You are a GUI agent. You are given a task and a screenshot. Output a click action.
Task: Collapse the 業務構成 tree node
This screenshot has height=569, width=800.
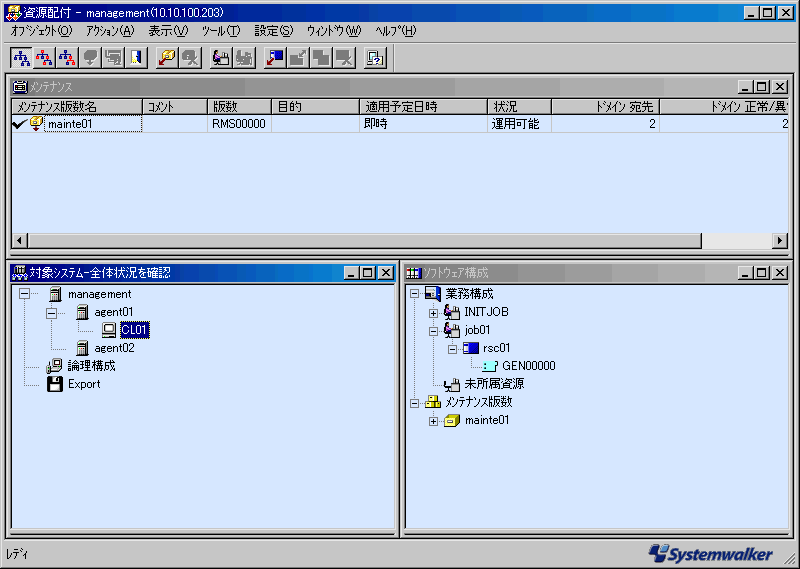coord(414,294)
